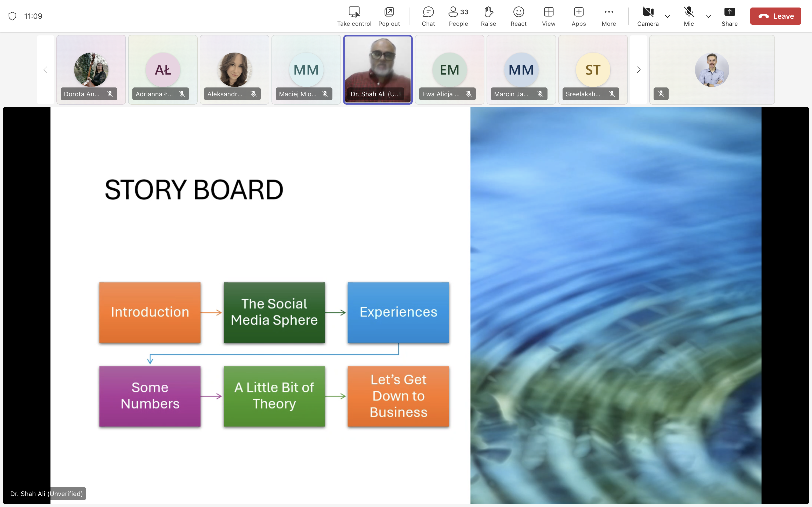Open the View layout menu
The width and height of the screenshot is (812, 507).
coord(549,16)
